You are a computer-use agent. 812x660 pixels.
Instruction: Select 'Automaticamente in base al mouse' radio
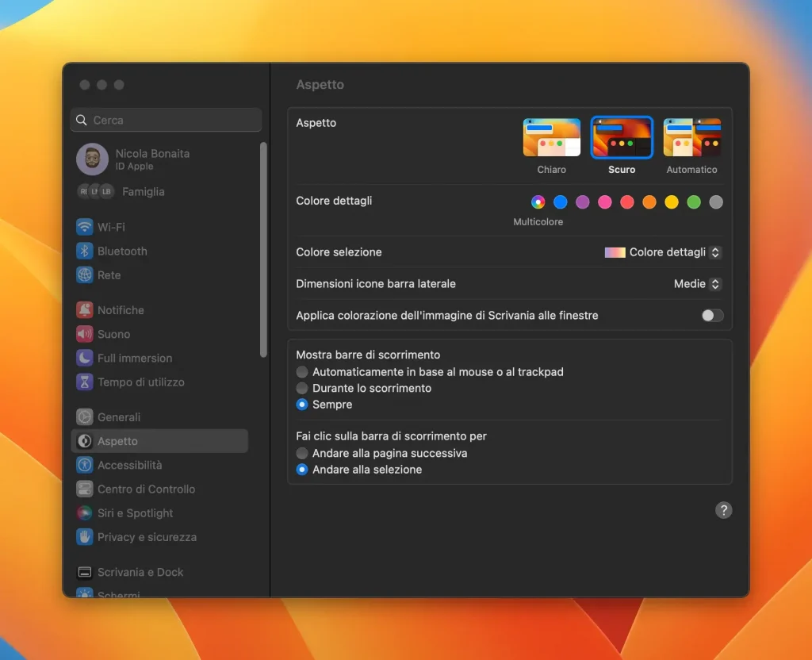pos(302,372)
